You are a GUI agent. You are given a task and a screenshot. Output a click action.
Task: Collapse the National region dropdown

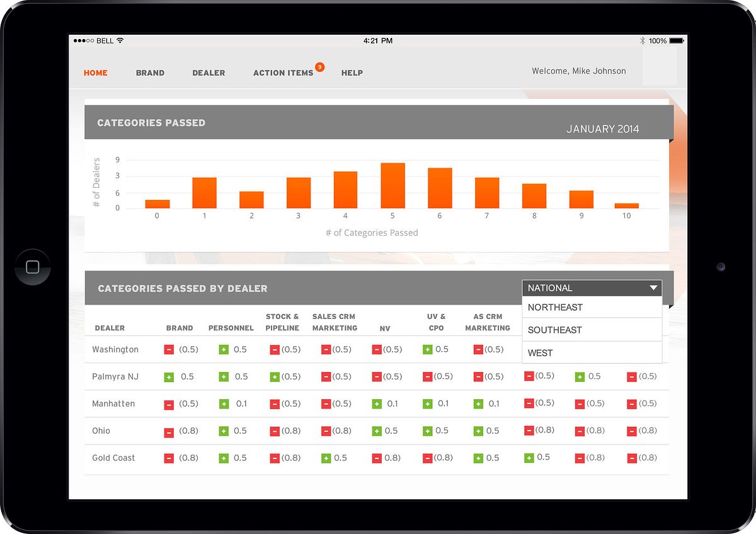653,288
